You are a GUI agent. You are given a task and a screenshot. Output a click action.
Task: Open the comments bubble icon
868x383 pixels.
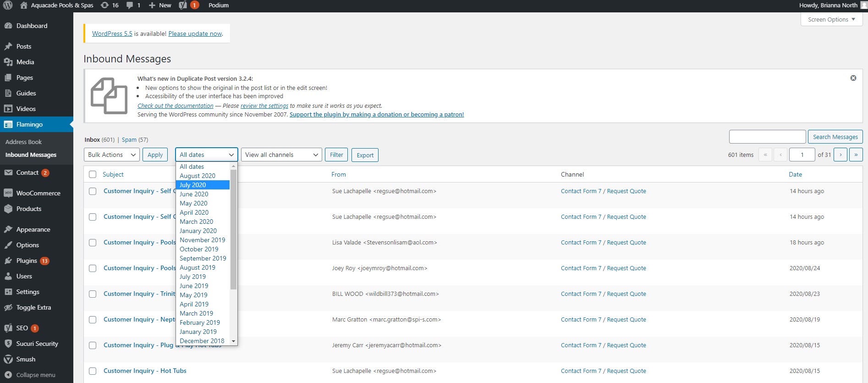[130, 6]
